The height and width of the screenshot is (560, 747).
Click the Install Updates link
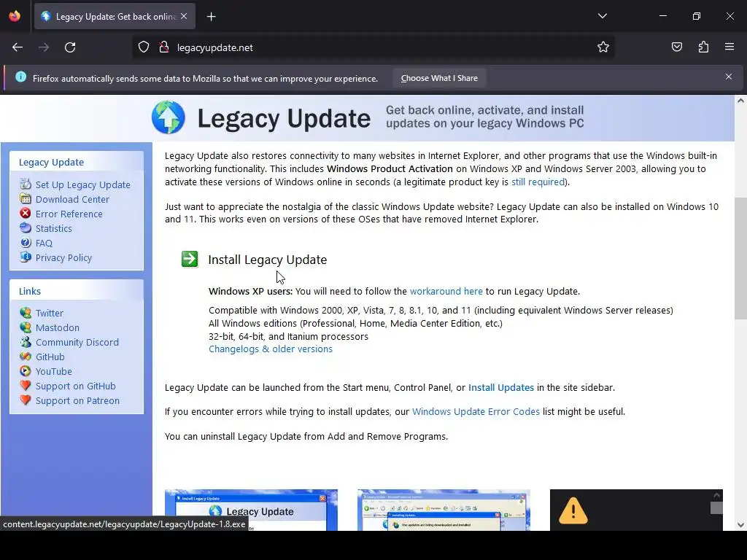coord(501,388)
